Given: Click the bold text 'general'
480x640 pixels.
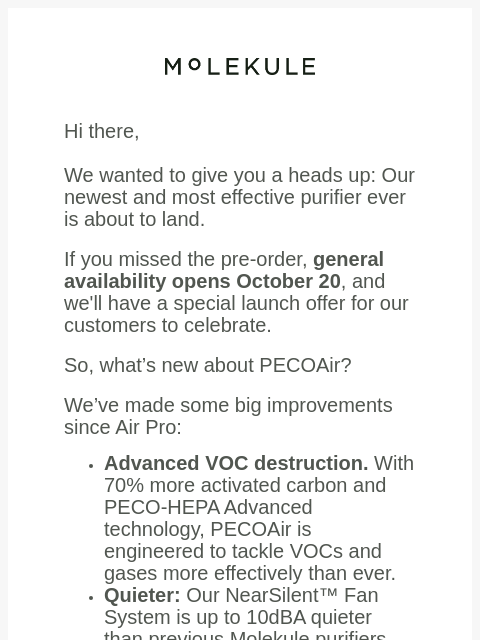Looking at the screenshot, I should [348, 260].
